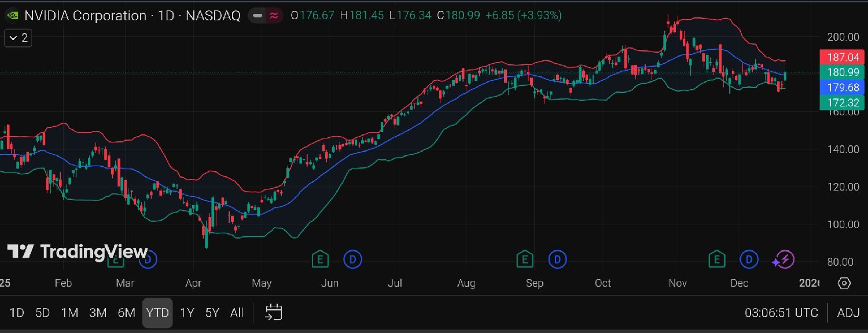Click the dividend marker in September
This screenshot has height=333, width=868.
coord(557,259)
